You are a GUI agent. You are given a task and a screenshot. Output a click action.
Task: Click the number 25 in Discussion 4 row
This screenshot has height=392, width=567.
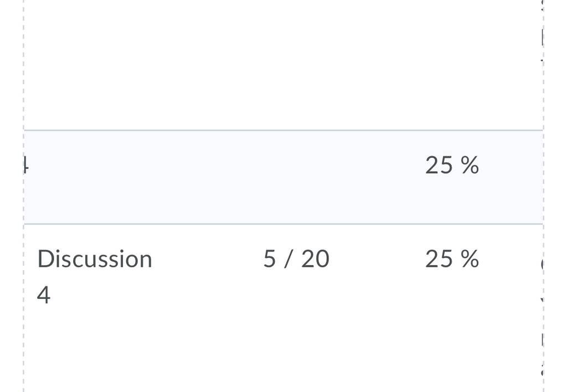point(439,259)
